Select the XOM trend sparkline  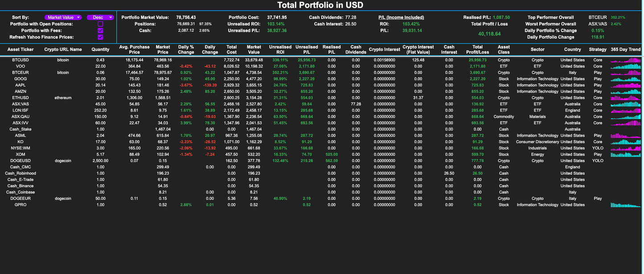(626, 154)
